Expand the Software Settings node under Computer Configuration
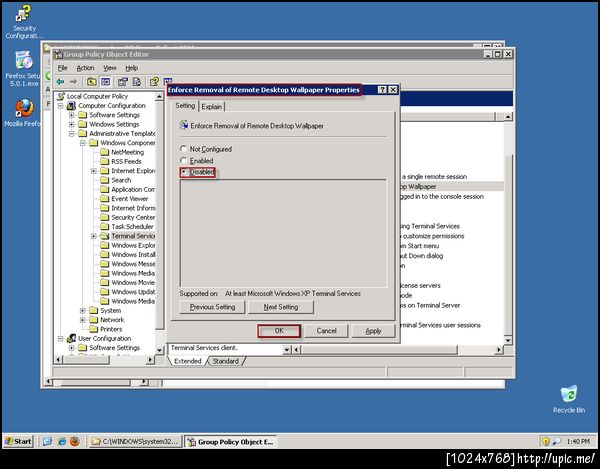This screenshot has height=469, width=600. tap(72, 115)
